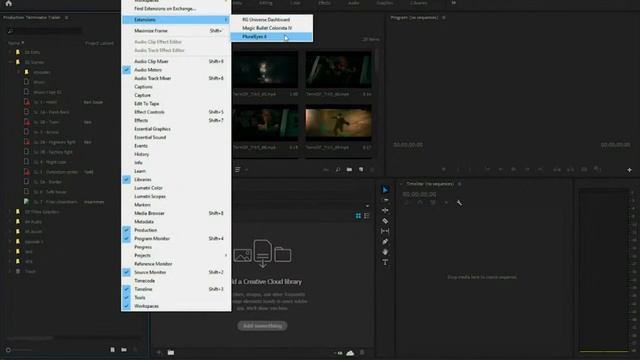Click Find Extensions on Exchange
The height and width of the screenshot is (360, 640).
(x=176, y=9)
